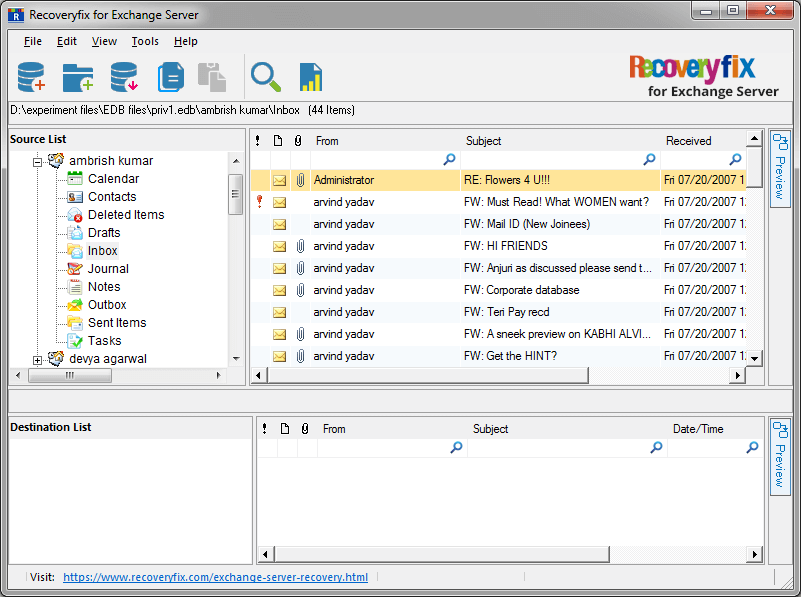Select the devya agarwal mailbox node
The width and height of the screenshot is (801, 597).
(108, 359)
